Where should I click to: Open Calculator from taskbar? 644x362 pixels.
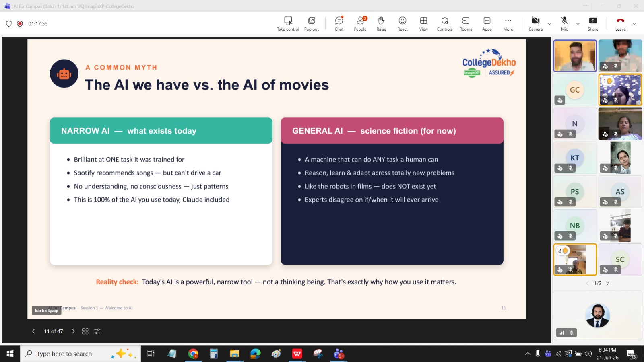[x=214, y=354]
